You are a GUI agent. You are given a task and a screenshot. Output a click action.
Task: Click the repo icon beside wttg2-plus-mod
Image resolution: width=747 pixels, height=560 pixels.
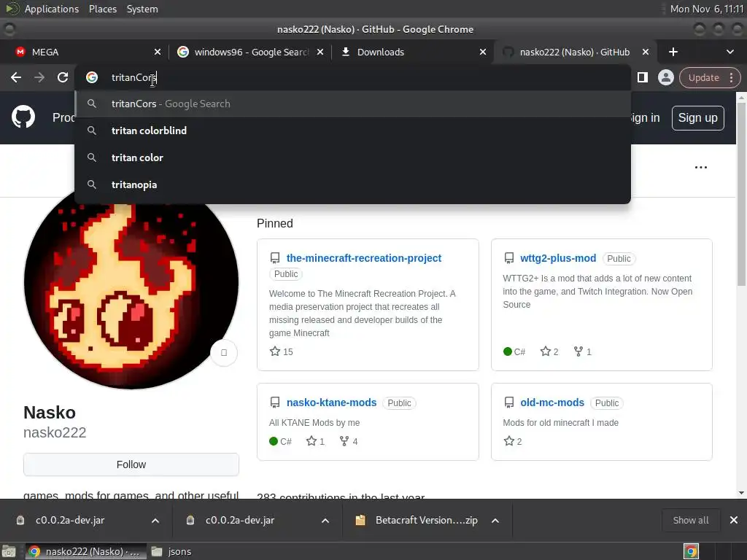tap(508, 258)
